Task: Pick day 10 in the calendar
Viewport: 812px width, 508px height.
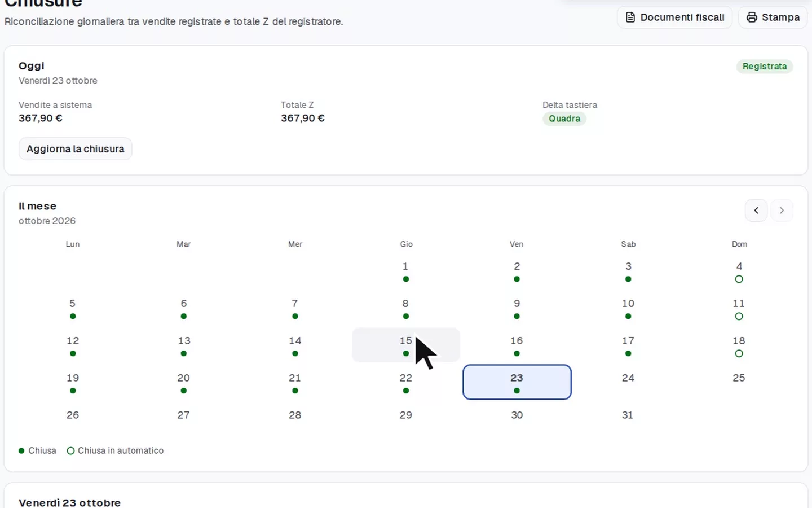Action: [x=628, y=308]
